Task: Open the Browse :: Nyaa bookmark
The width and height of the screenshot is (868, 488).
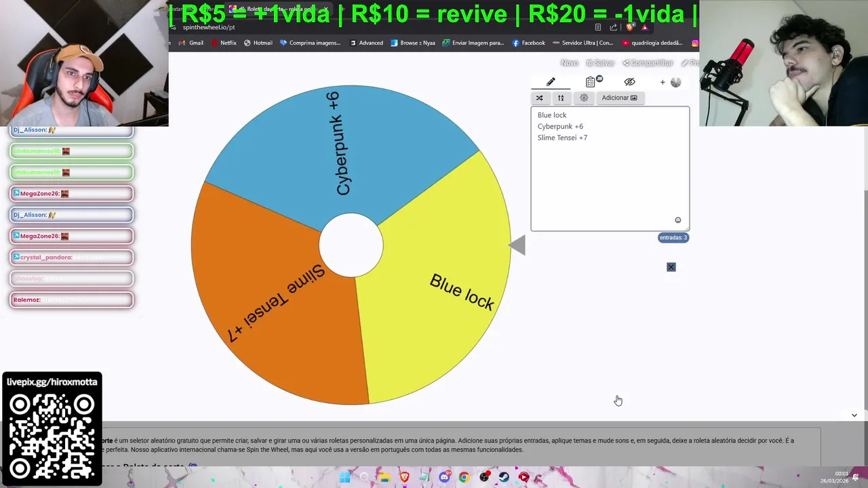Action: coord(412,43)
